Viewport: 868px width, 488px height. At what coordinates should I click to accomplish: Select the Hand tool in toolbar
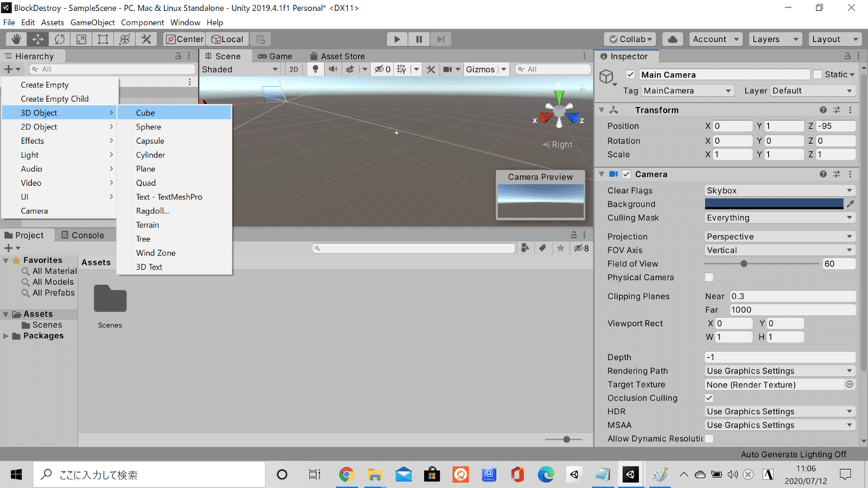tap(17, 39)
